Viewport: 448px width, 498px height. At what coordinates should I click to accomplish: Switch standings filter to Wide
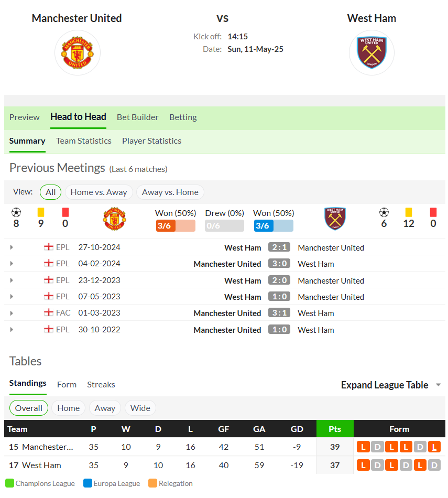tap(140, 408)
